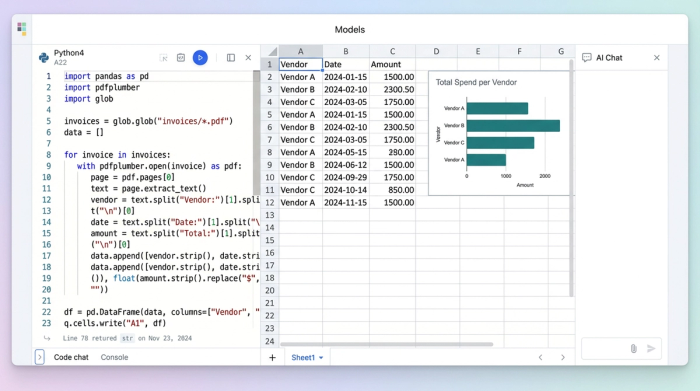This screenshot has width=700, height=391.
Task: Click the spreadsheet horizontal scrollbar
Action: 386,344
